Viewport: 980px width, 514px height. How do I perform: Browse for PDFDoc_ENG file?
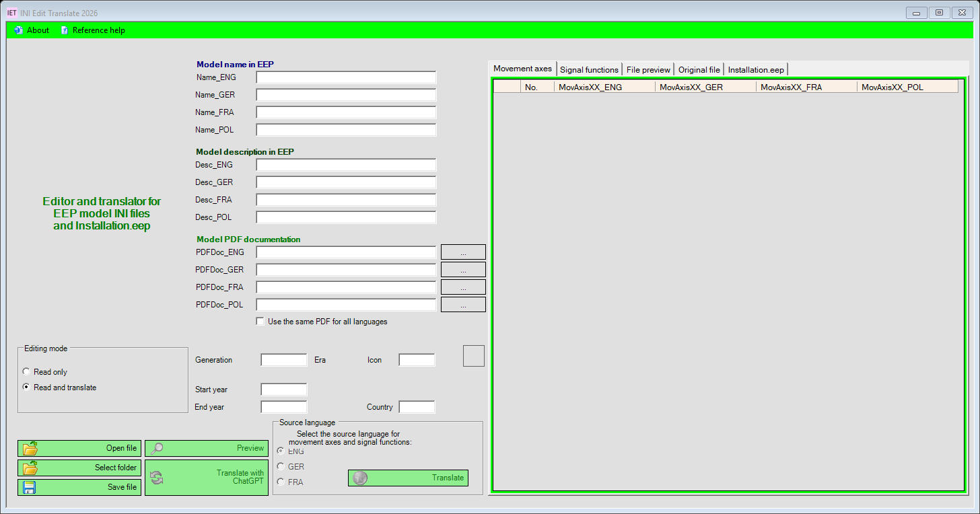(x=463, y=252)
